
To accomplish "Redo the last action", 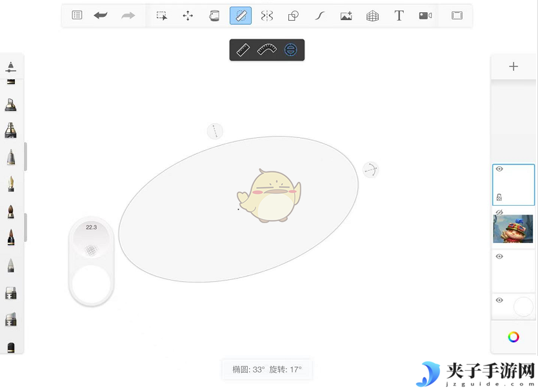I will pyautogui.click(x=128, y=15).
